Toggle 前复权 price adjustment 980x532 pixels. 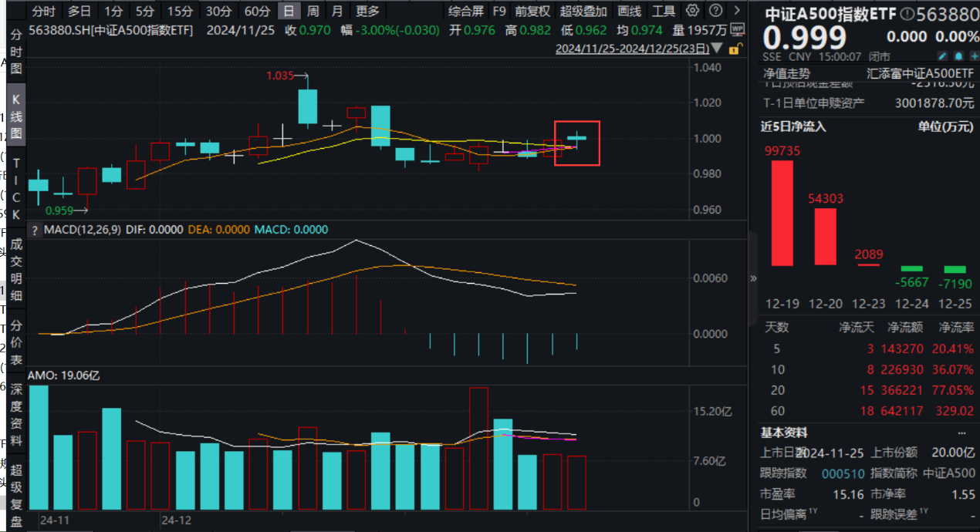(x=532, y=11)
